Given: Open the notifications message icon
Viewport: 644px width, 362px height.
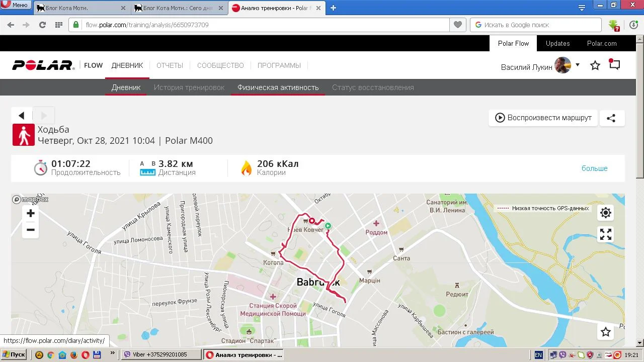Looking at the screenshot, I should click(614, 64).
